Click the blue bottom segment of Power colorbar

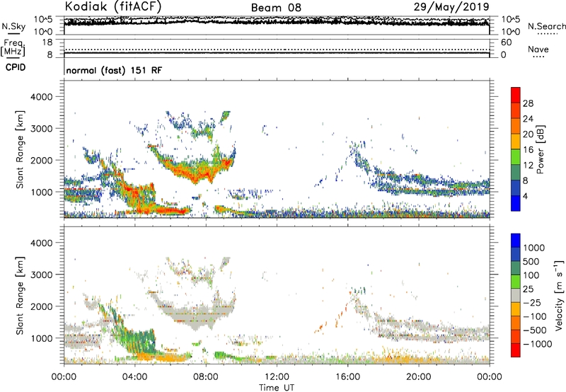coord(516,203)
